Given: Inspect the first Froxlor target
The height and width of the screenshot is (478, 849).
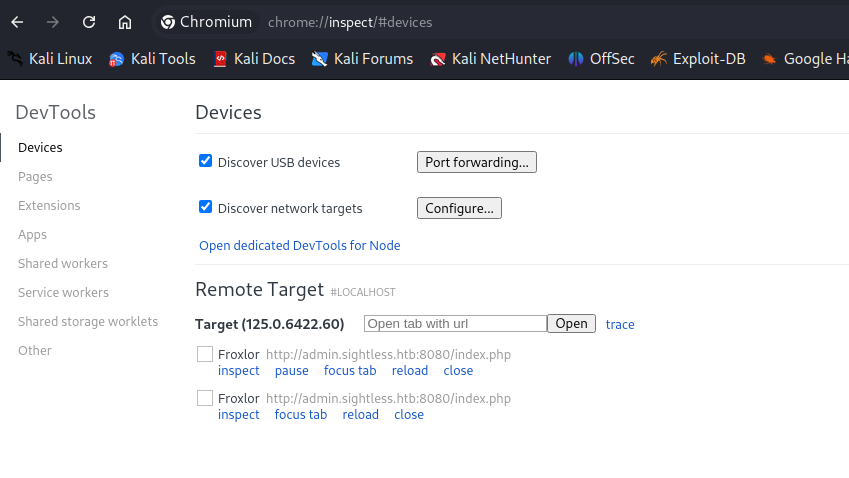Looking at the screenshot, I should [x=239, y=370].
